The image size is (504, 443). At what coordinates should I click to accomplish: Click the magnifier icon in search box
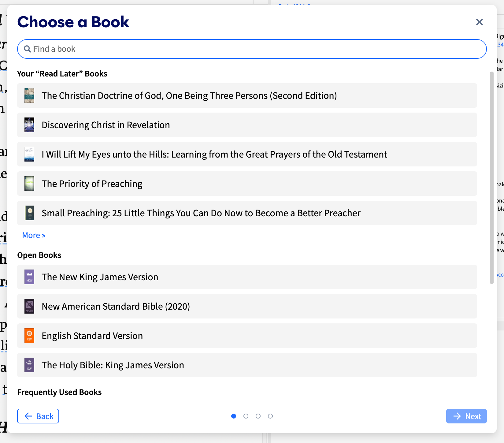[x=27, y=49]
